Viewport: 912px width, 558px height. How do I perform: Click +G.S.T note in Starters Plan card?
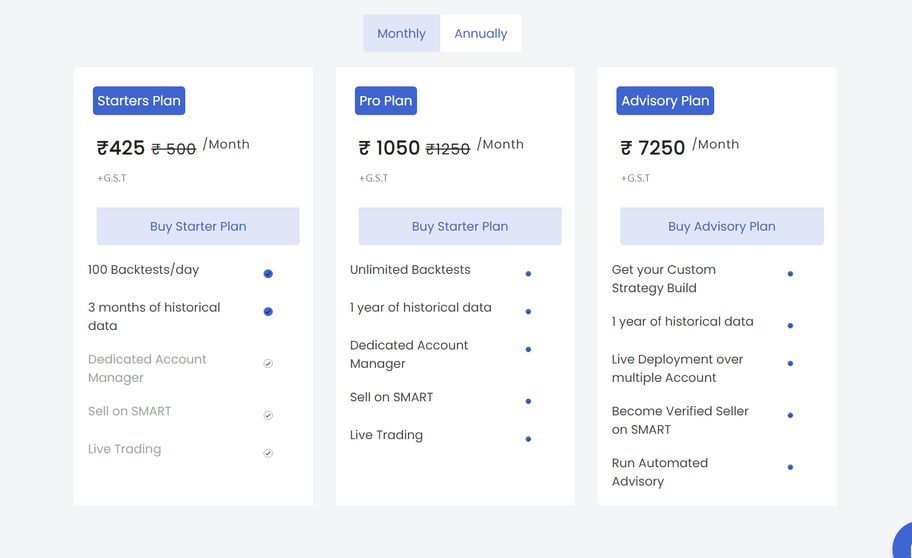[x=112, y=178]
